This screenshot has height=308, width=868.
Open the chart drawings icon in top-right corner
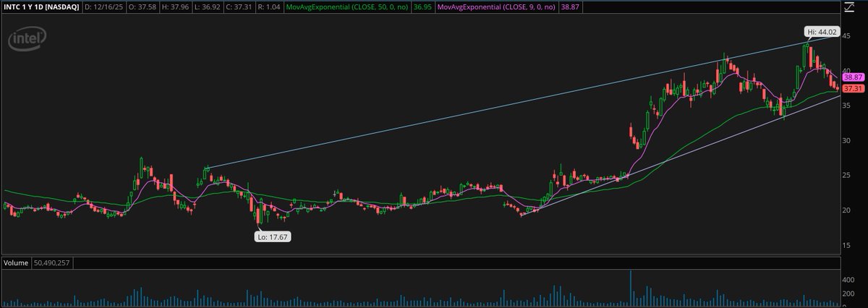[849, 8]
